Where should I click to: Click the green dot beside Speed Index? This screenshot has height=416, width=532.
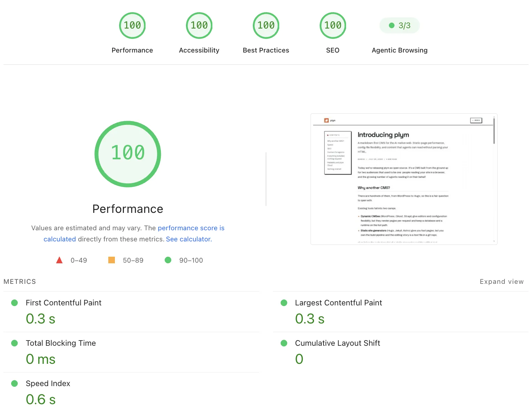pos(15,383)
